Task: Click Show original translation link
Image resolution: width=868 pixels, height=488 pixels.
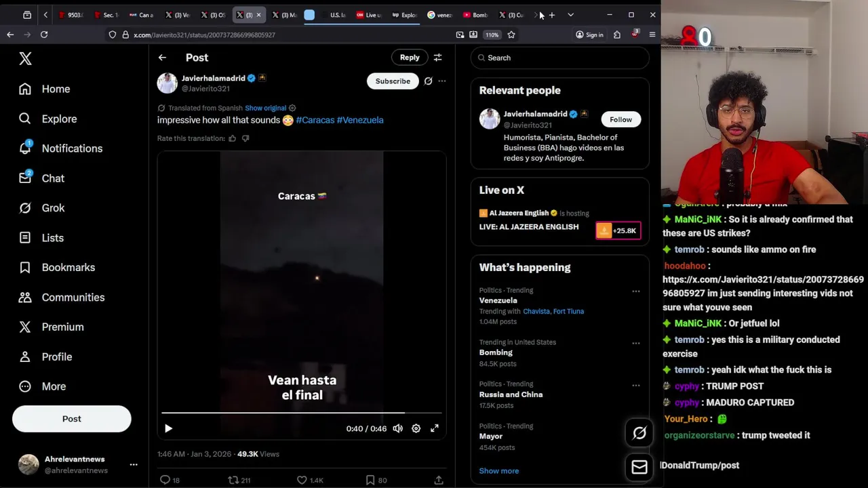Action: click(x=265, y=108)
